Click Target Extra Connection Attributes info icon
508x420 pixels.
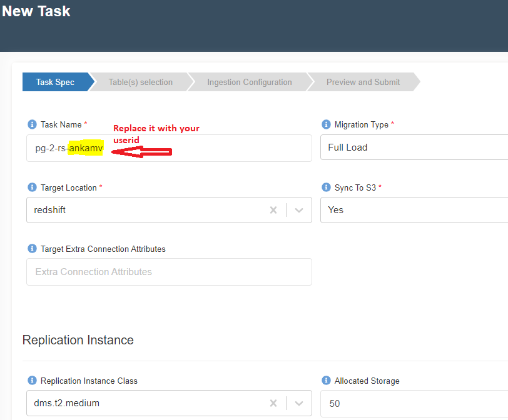[32, 249]
